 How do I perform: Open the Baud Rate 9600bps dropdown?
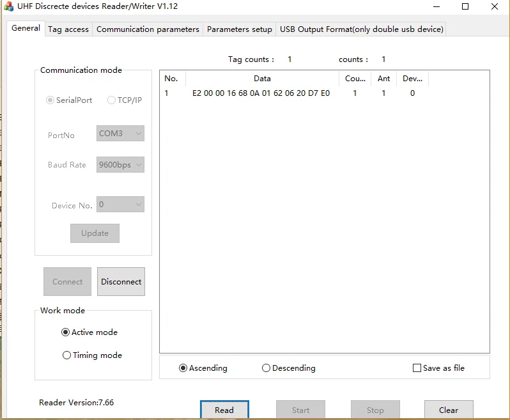tap(120, 165)
